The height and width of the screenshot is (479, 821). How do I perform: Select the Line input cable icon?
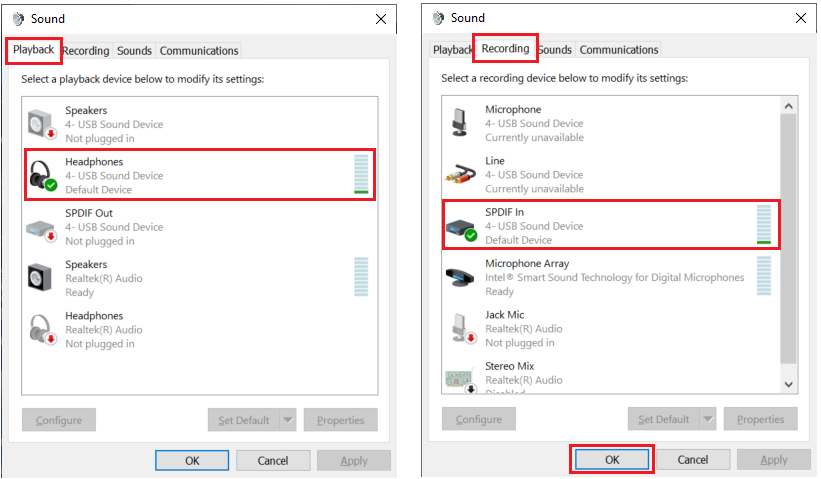[461, 174]
